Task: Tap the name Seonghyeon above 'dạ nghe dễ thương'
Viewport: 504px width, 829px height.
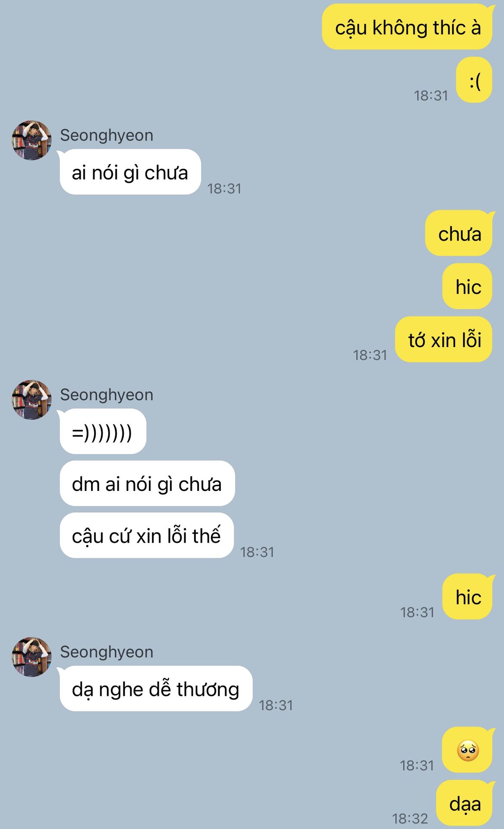Action: [107, 652]
